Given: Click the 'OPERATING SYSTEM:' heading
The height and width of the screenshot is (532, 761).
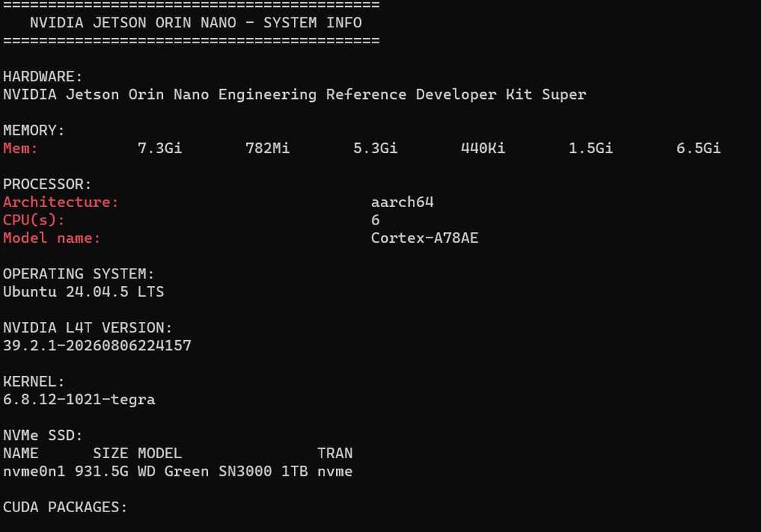Looking at the screenshot, I should [x=78, y=274].
